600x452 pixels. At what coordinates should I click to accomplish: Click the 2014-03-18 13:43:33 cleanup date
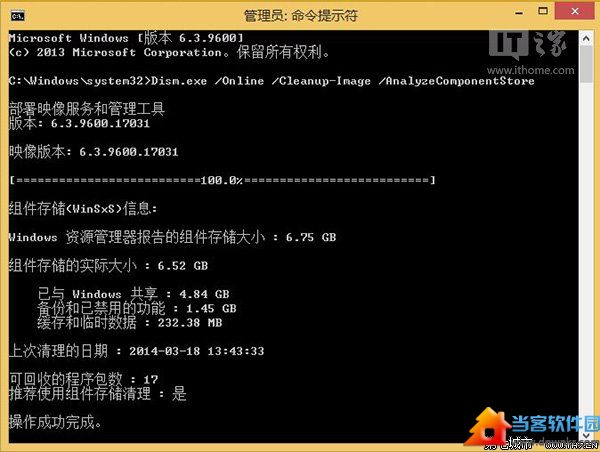click(197, 351)
